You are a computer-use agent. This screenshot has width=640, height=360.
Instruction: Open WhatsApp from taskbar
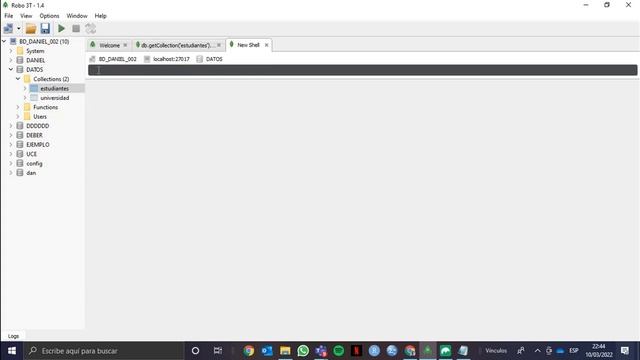coord(303,351)
